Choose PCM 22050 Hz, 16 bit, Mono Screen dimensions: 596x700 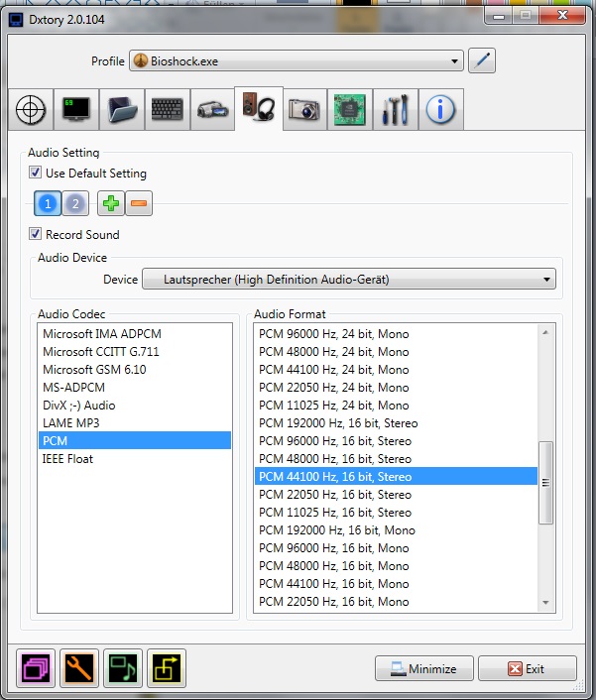point(396,602)
